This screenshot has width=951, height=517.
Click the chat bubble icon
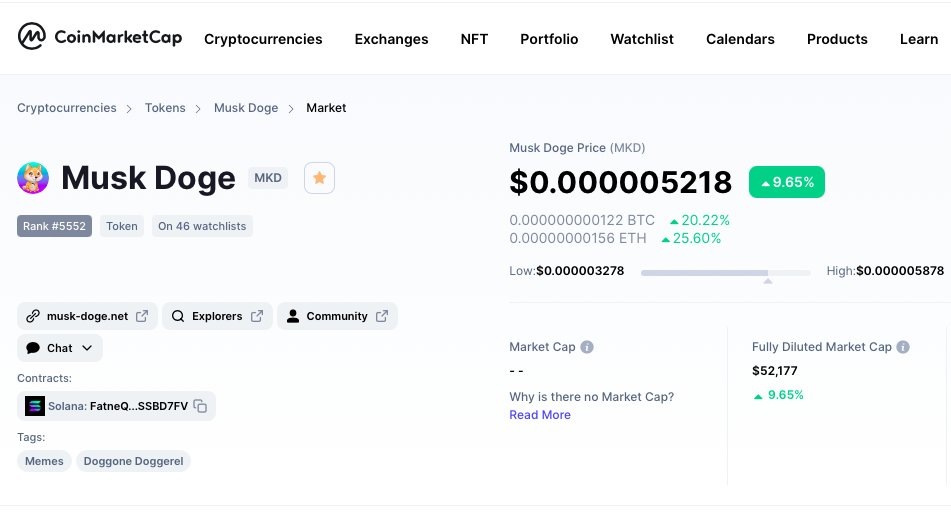[x=33, y=348]
